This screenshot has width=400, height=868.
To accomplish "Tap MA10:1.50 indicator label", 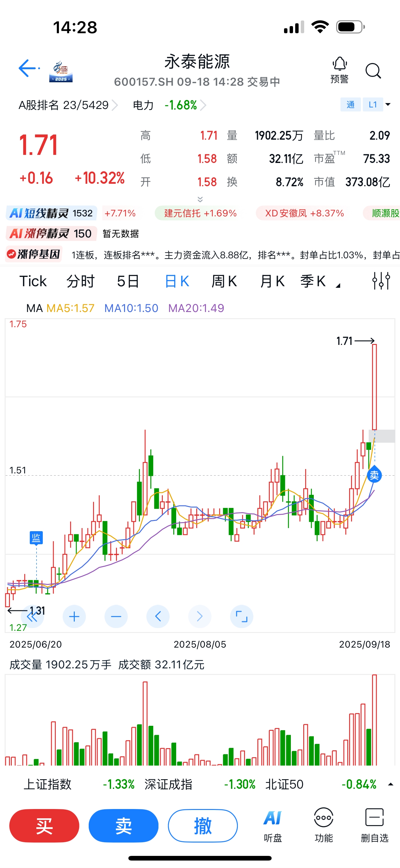I will [131, 308].
